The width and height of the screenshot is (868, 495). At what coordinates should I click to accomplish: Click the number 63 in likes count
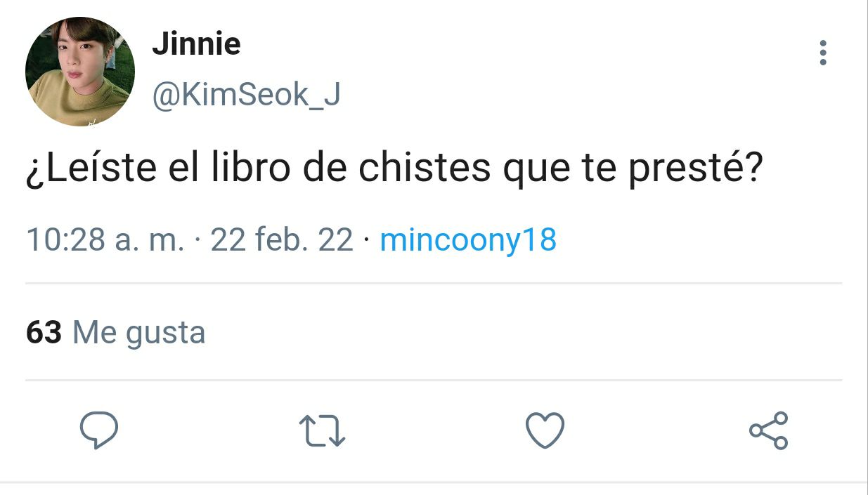[44, 332]
